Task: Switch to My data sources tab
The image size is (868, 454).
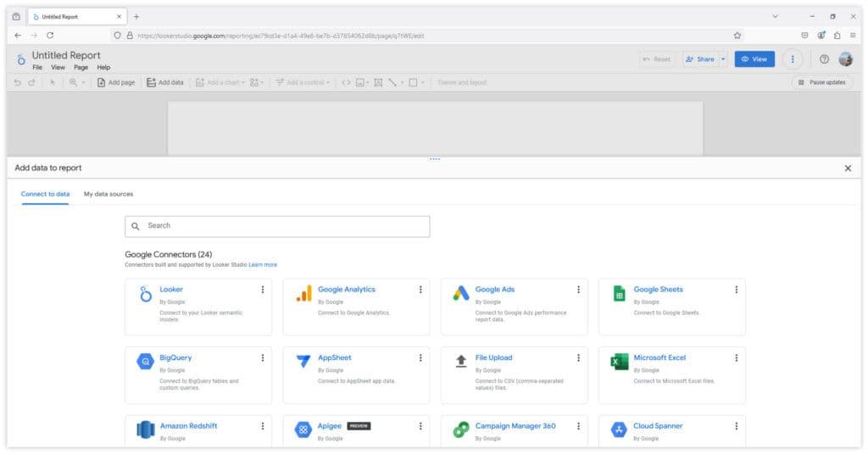Action: (108, 194)
